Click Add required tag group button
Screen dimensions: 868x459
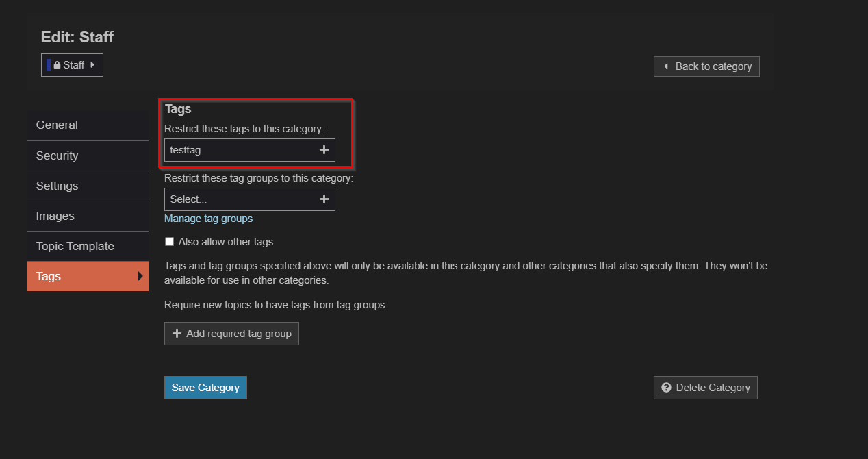tap(231, 334)
